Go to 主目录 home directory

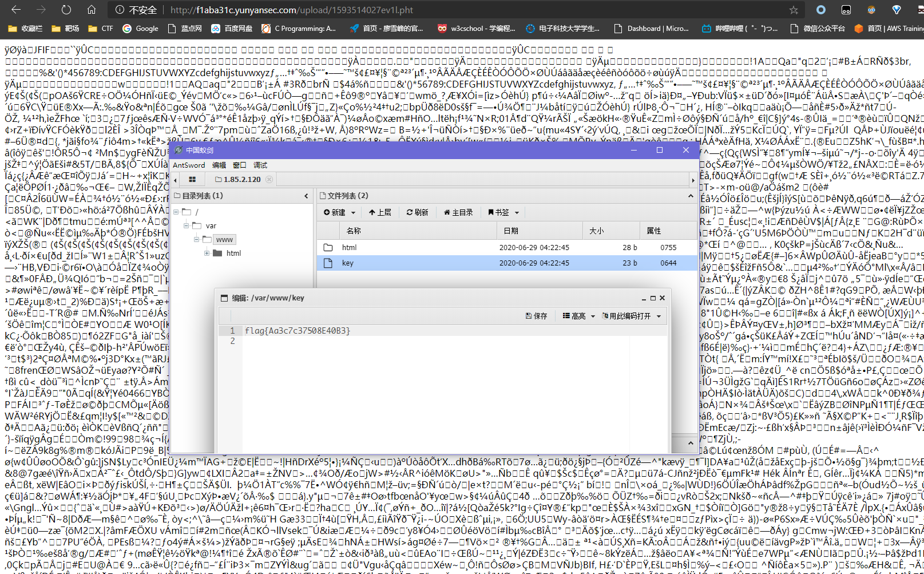pyautogui.click(x=458, y=212)
